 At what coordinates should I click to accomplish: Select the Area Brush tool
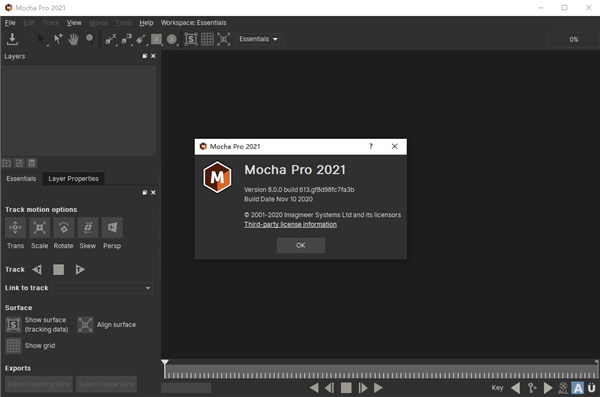coord(141,39)
